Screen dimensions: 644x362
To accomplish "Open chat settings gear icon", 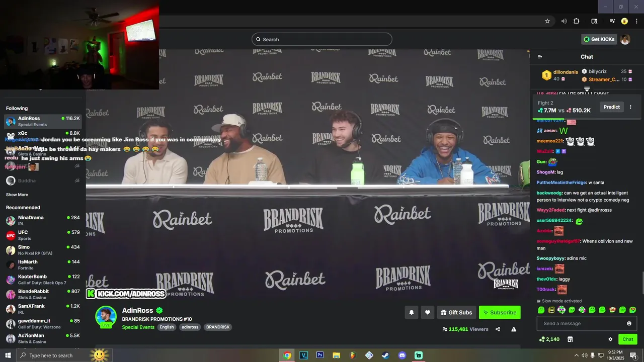I will (x=610, y=339).
